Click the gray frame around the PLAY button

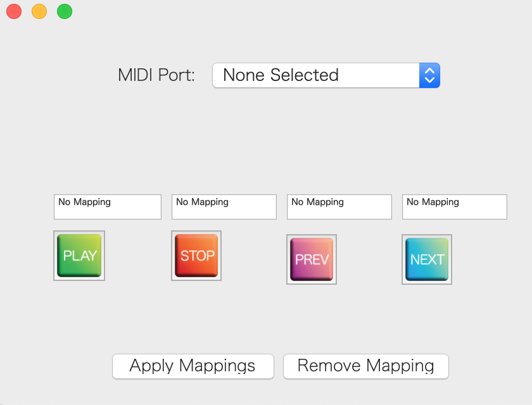click(x=55, y=256)
